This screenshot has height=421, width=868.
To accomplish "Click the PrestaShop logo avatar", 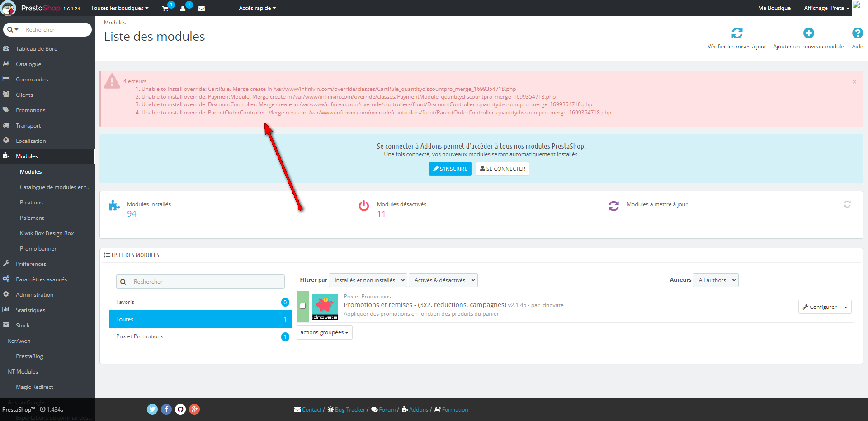I will [x=8, y=8].
